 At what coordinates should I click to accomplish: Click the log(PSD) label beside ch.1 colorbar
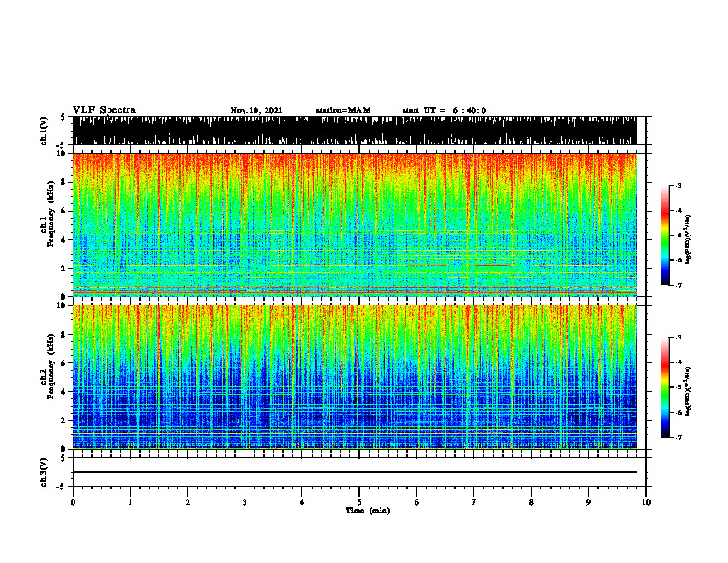pos(688,240)
